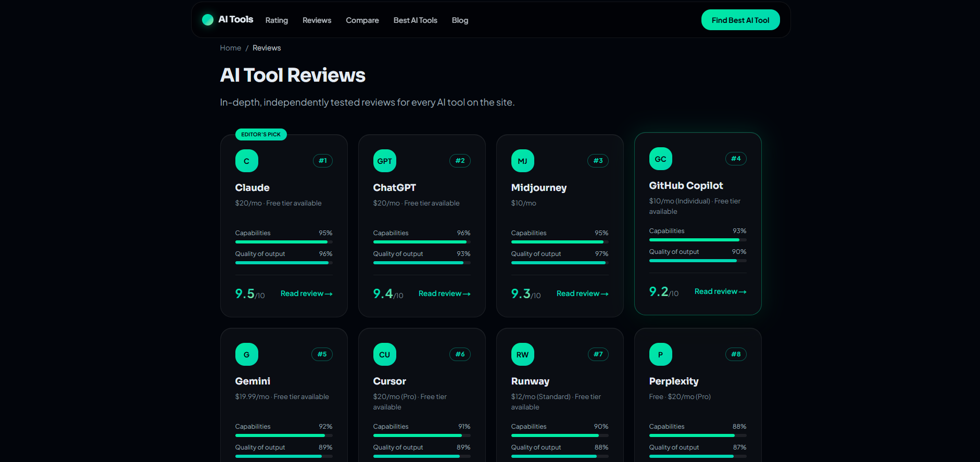The height and width of the screenshot is (462, 980).
Task: Click the GitHub Copilot 'GC' avatar icon
Action: tap(661, 159)
